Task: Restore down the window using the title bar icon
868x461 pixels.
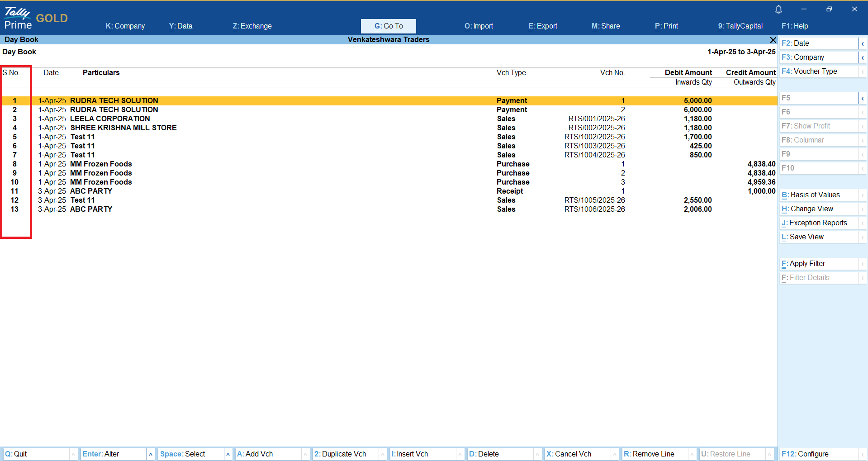Action: [x=829, y=9]
